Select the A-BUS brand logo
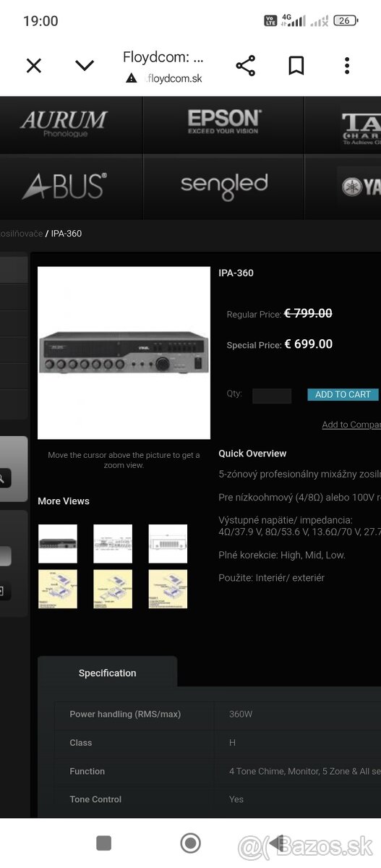This screenshot has width=381, height=868. 64,186
